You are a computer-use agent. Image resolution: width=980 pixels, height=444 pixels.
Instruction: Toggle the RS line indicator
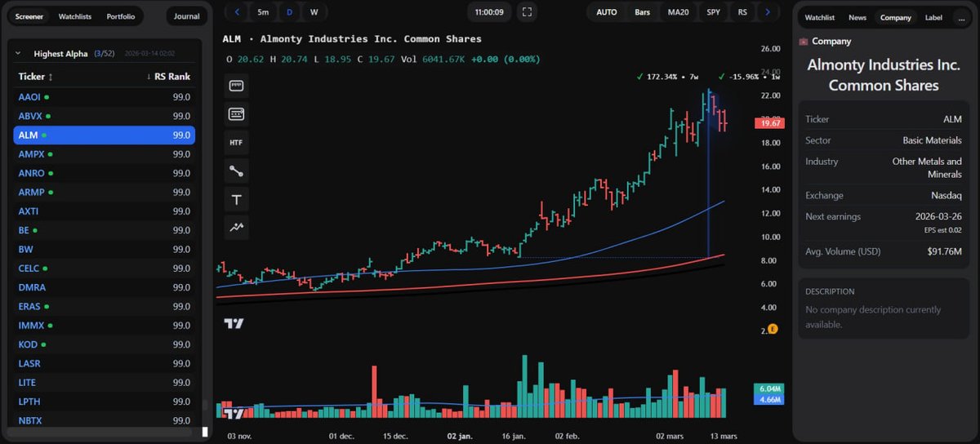pos(742,12)
